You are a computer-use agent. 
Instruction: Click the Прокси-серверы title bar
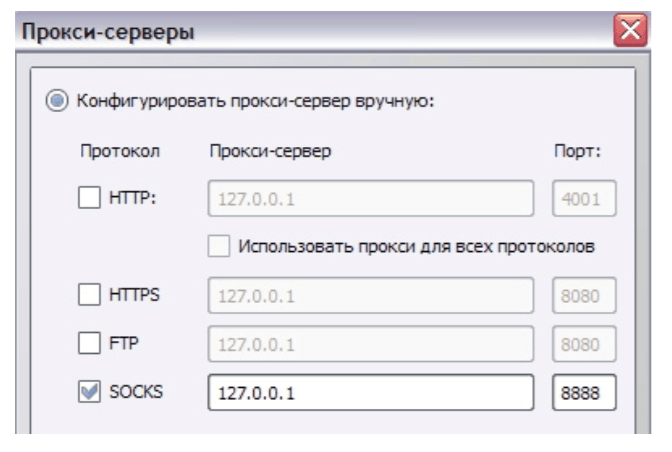(x=300, y=32)
